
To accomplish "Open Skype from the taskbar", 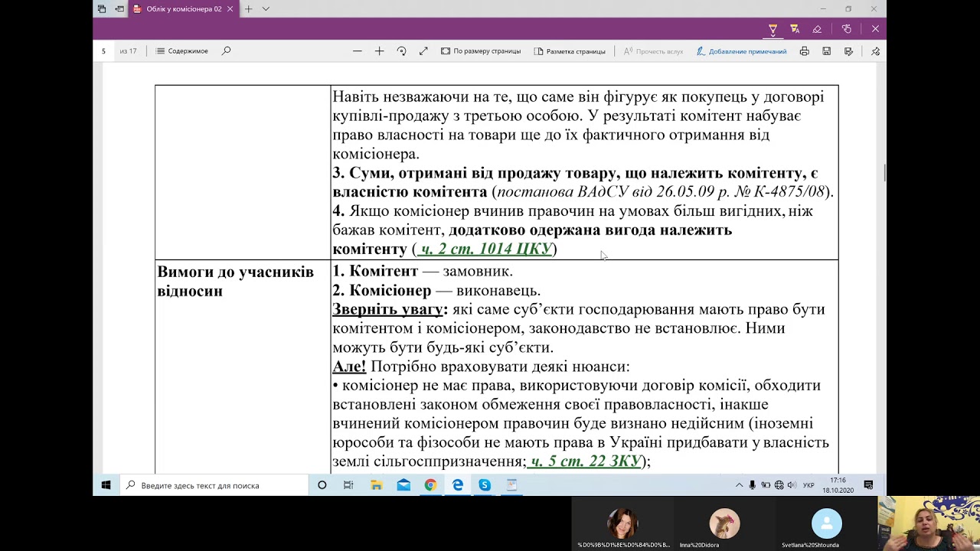I will tap(485, 485).
